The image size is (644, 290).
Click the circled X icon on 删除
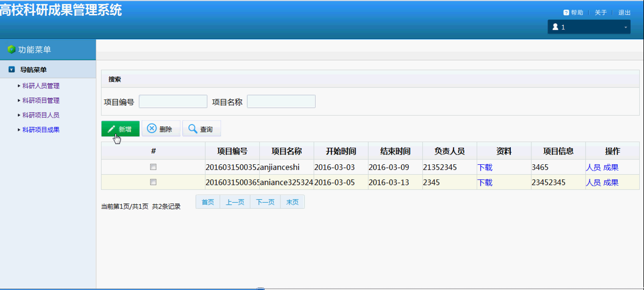[152, 128]
